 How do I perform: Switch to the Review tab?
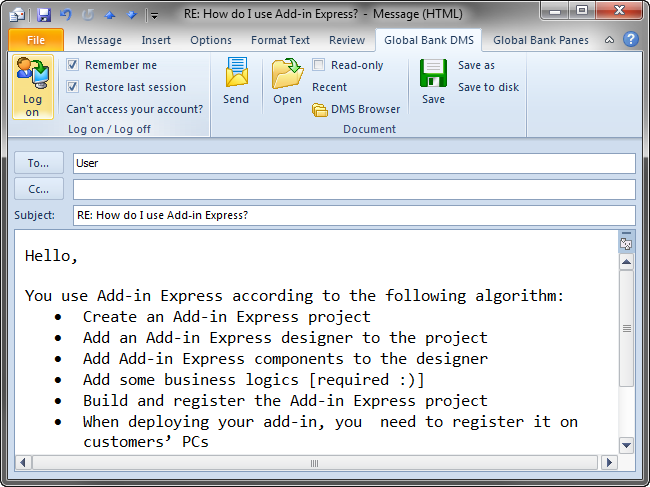click(347, 40)
